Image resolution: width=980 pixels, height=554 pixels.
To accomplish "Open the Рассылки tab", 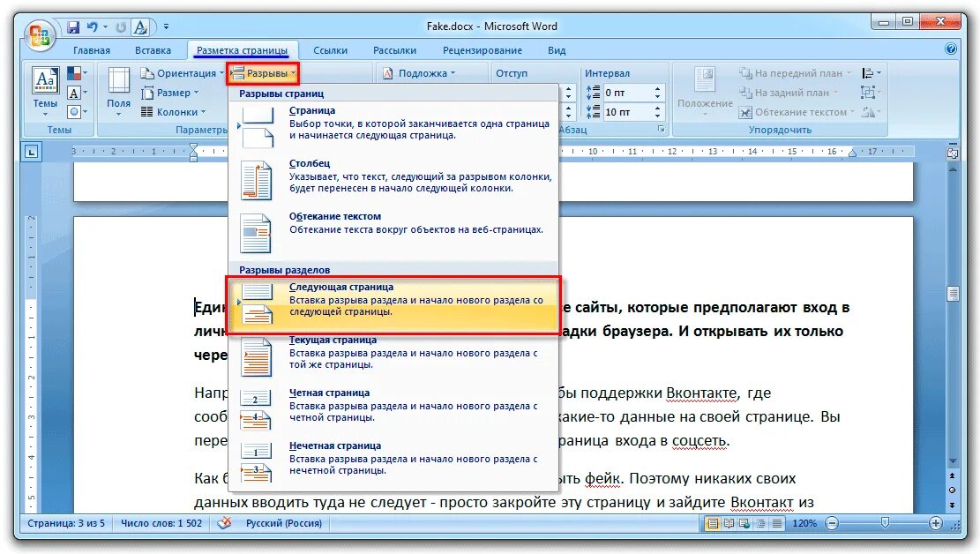I will 394,50.
